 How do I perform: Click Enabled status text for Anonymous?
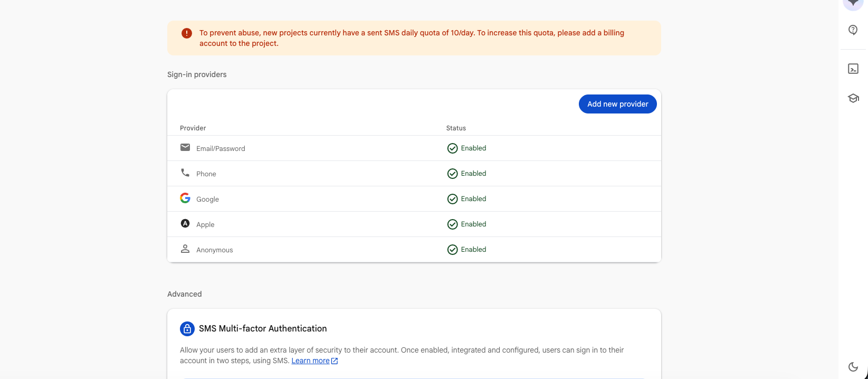coord(473,250)
